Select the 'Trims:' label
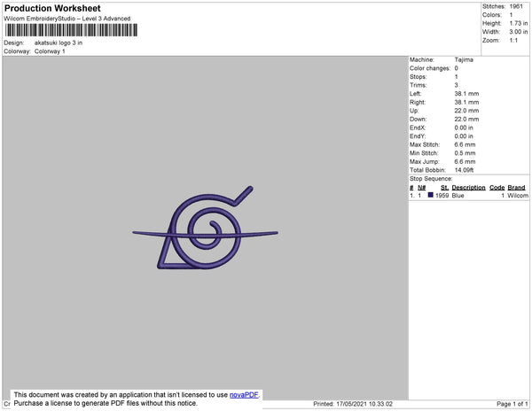This screenshot has height=411, width=532. click(x=418, y=85)
